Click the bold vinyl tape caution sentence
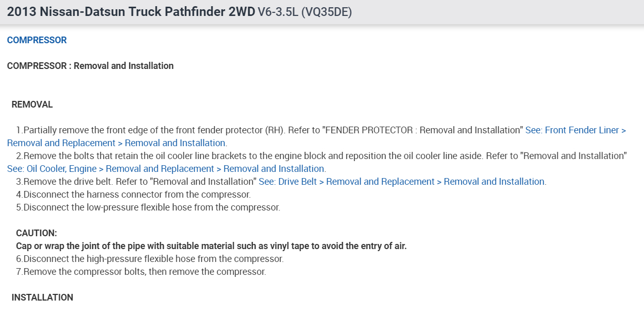Screen dimensions: 644x316 pos(211,246)
